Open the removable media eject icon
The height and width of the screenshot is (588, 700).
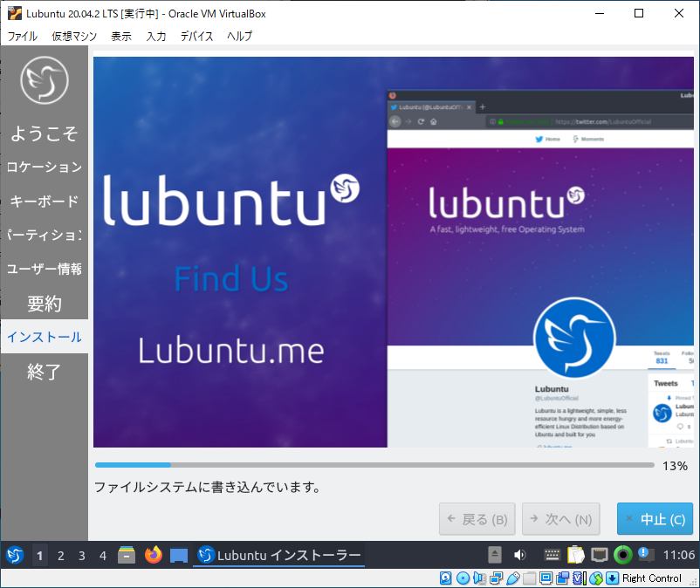[494, 555]
